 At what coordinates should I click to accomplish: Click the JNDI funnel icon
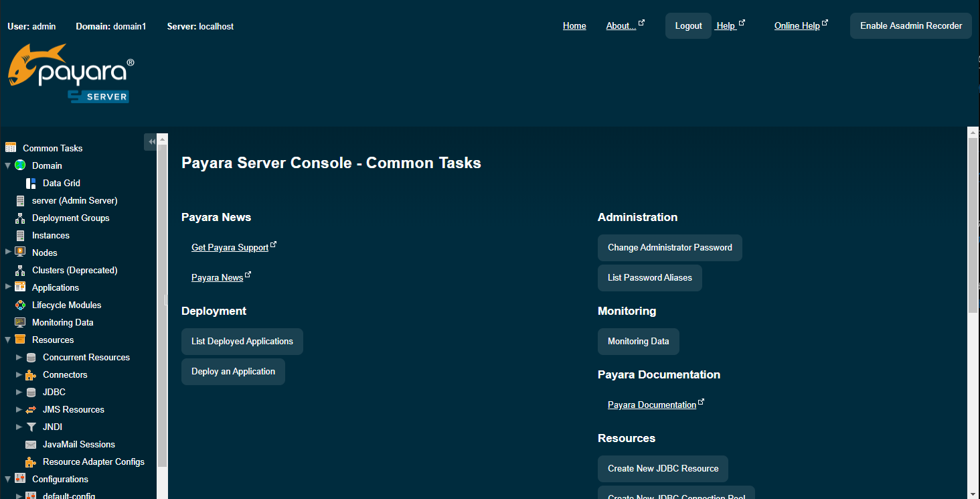click(x=31, y=427)
